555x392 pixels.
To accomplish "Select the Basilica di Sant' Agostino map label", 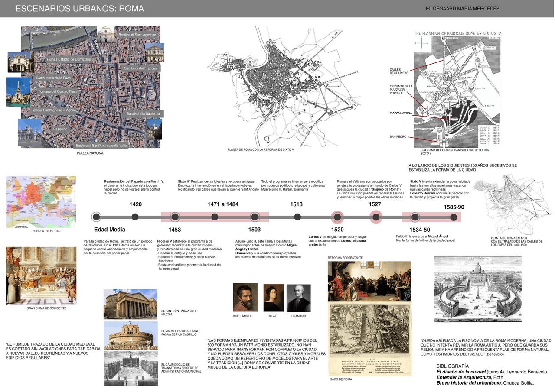I will pyautogui.click(x=137, y=35).
